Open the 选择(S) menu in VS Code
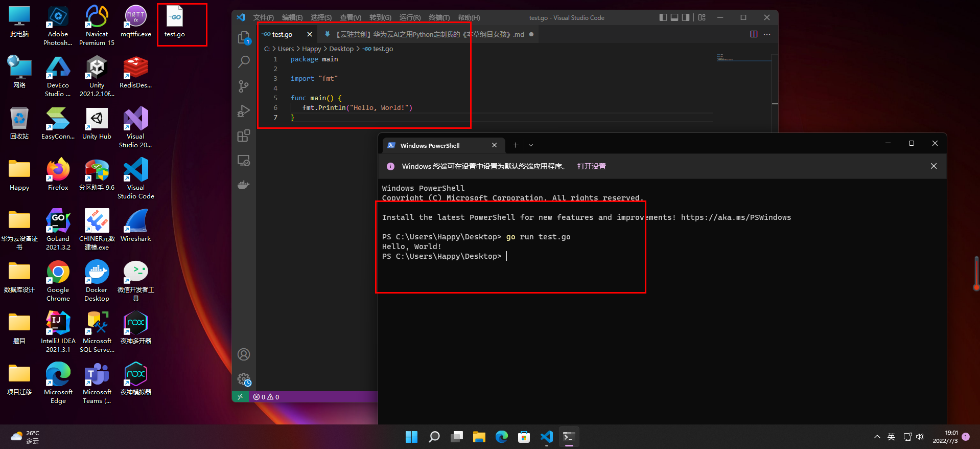This screenshot has width=980, height=449. coord(321,17)
